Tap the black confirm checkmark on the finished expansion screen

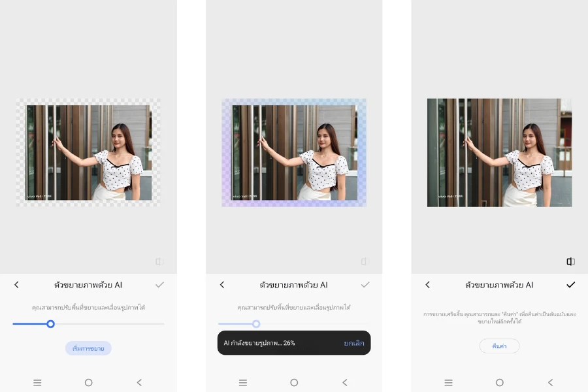click(x=570, y=285)
